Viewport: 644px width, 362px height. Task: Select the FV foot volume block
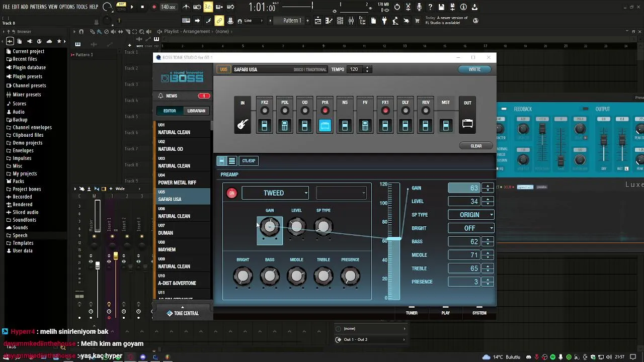click(365, 125)
